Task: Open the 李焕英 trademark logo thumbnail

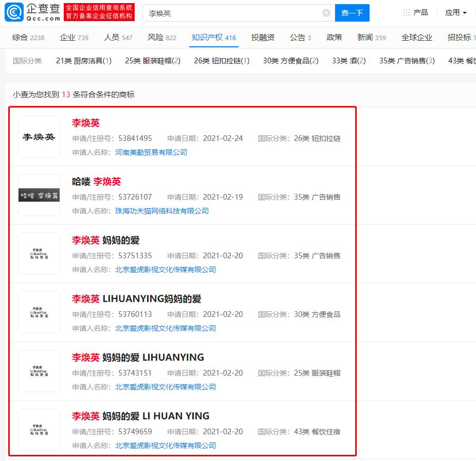Action: coord(39,136)
